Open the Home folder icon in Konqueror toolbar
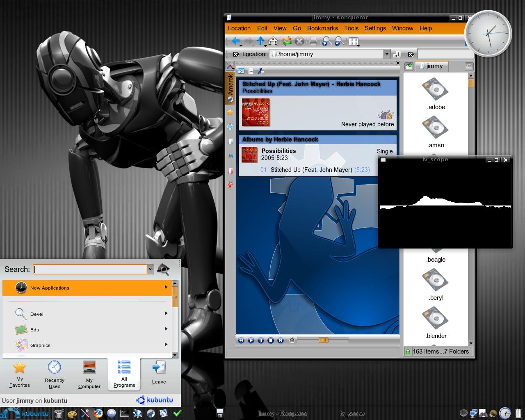Image resolution: width=525 pixels, height=420 pixels. 274,41
